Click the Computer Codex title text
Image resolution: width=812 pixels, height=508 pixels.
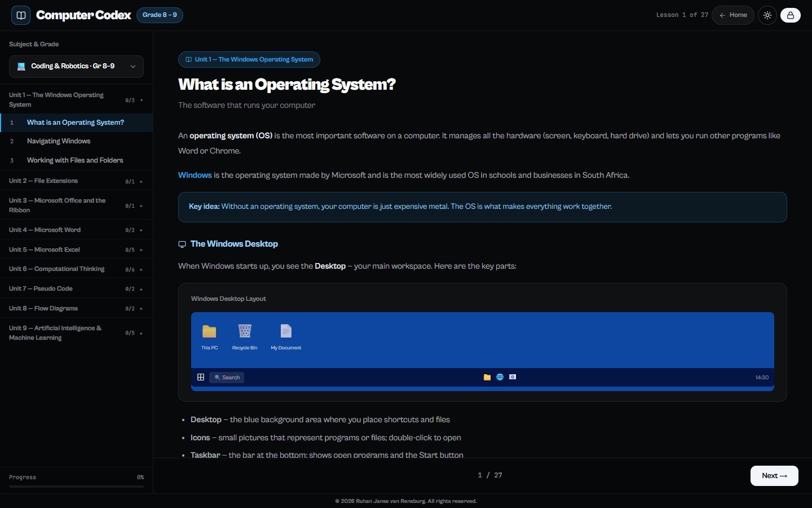click(x=83, y=15)
